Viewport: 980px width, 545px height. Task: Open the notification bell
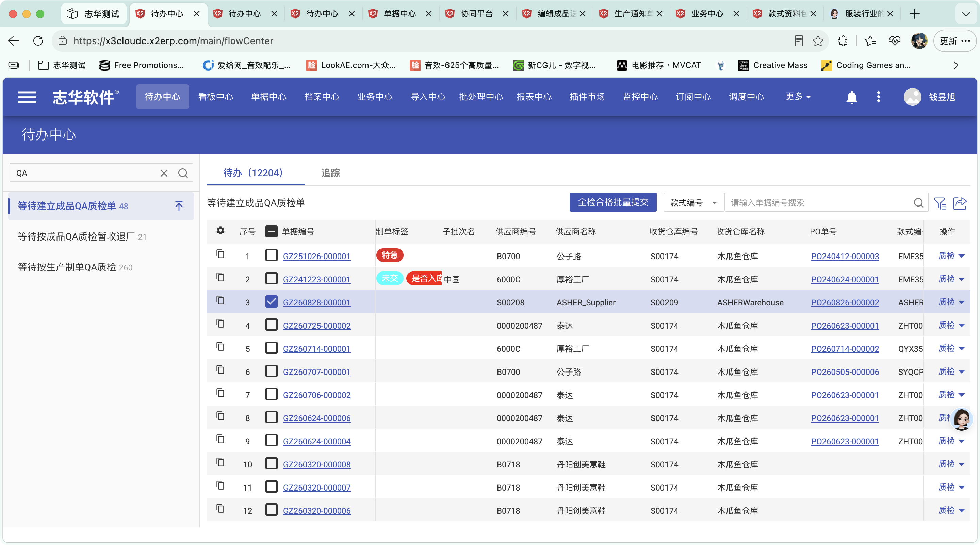tap(851, 97)
